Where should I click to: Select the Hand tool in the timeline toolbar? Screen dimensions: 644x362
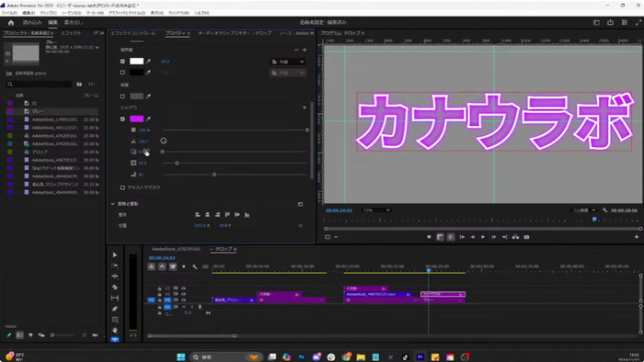click(115, 330)
